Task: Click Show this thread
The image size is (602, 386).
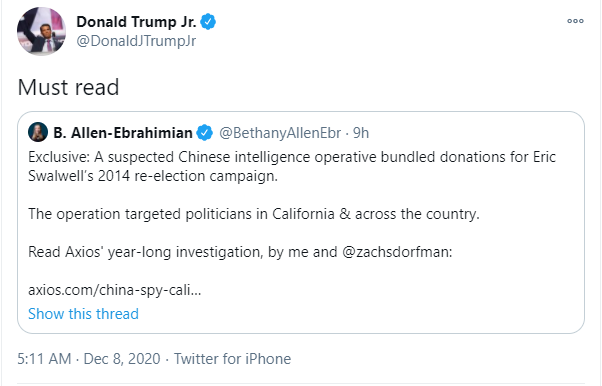Action: pyautogui.click(x=83, y=314)
